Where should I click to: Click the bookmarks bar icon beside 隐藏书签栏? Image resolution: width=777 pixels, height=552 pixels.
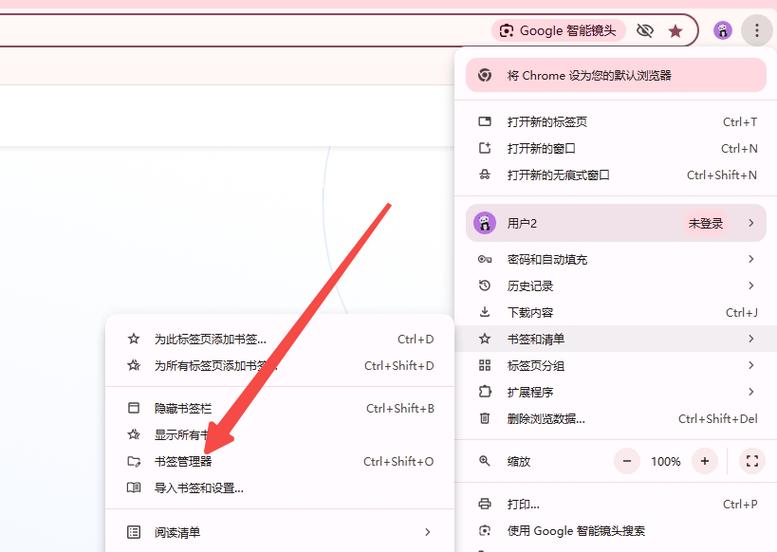134,408
